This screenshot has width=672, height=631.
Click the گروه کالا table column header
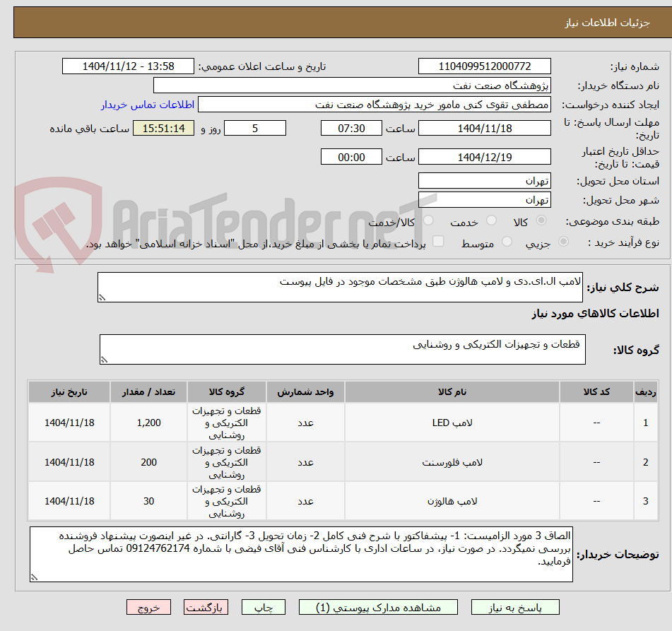click(x=227, y=391)
